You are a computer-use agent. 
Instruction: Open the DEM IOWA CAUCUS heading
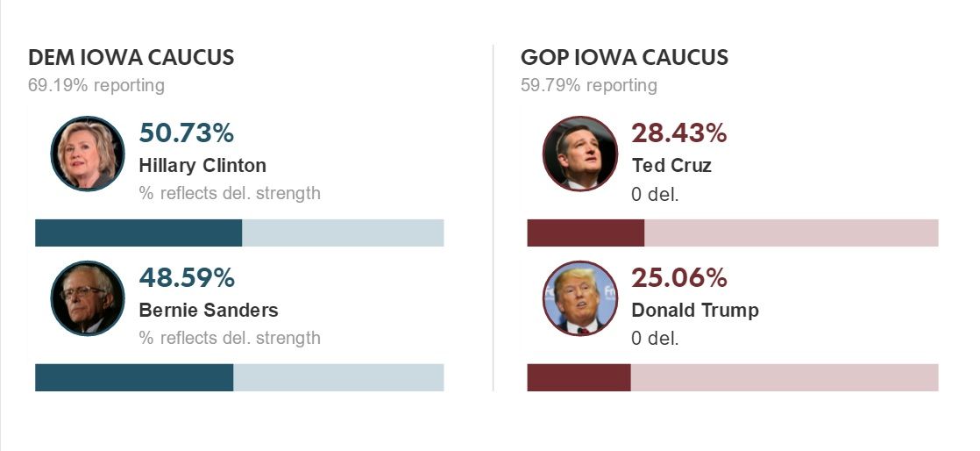tap(131, 58)
